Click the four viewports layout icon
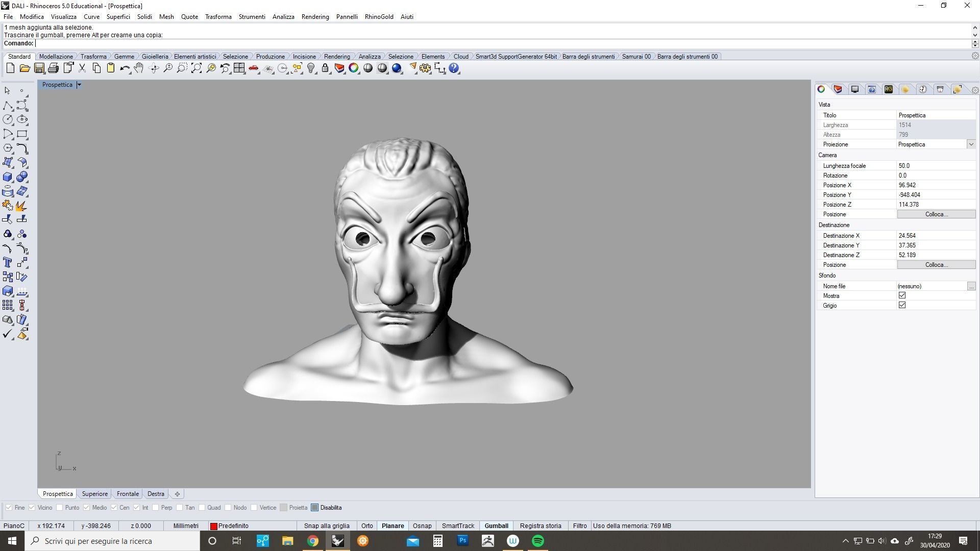 point(239,68)
